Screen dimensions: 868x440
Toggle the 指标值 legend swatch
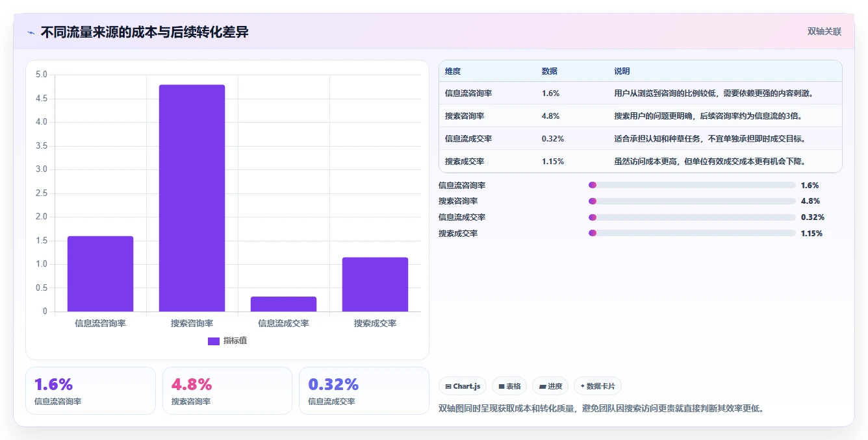(x=214, y=341)
